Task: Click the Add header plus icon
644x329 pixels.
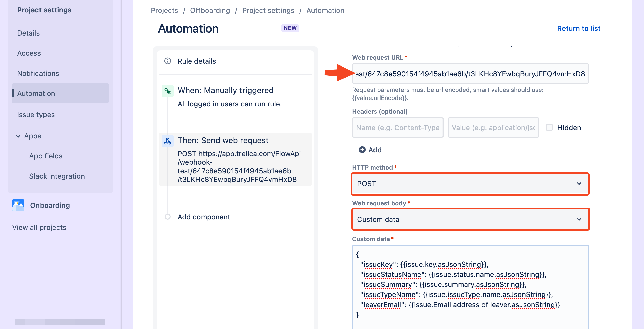Action: click(x=362, y=150)
